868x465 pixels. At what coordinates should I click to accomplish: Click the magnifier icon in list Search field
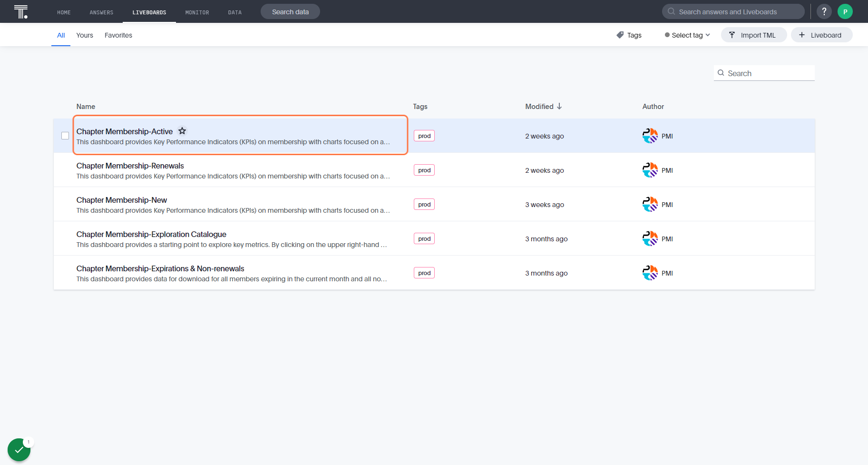(x=721, y=73)
